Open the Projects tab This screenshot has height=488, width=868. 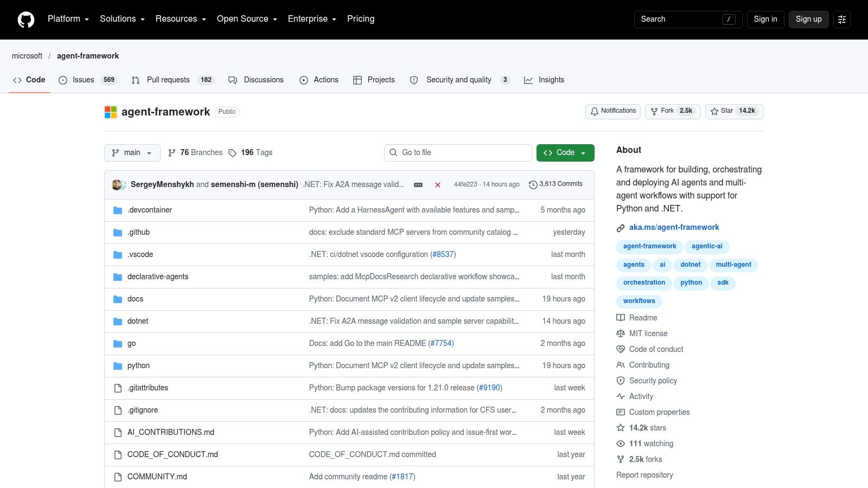click(x=374, y=80)
